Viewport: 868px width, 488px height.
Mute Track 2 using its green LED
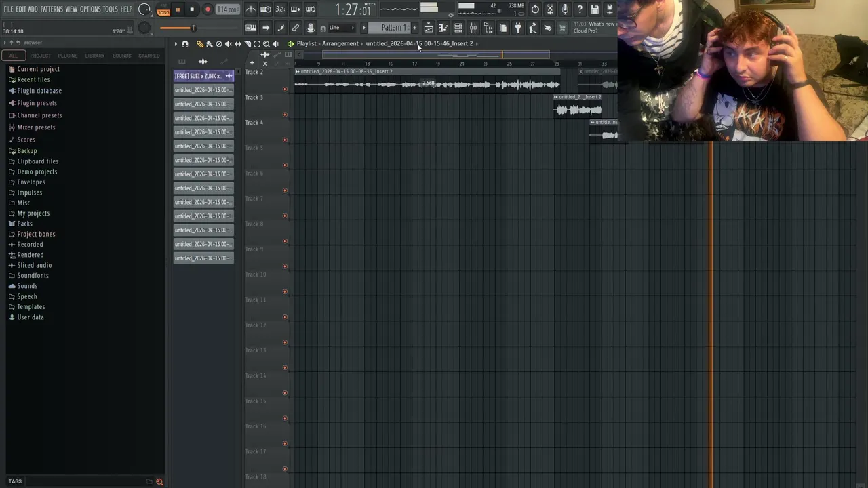coord(285,89)
